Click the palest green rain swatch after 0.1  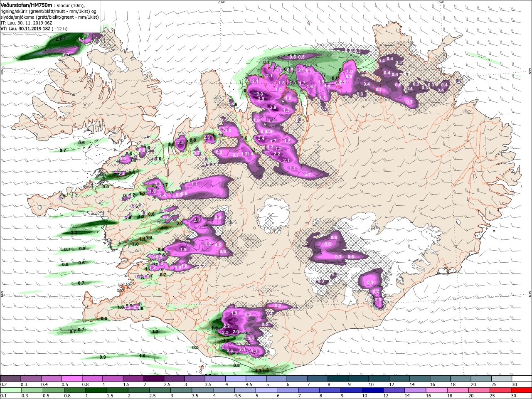click(10, 390)
